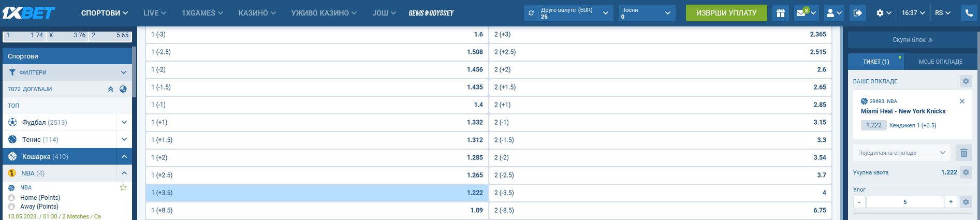The image size is (980, 220).
Task: Open the Казино menu
Action: [257, 13]
